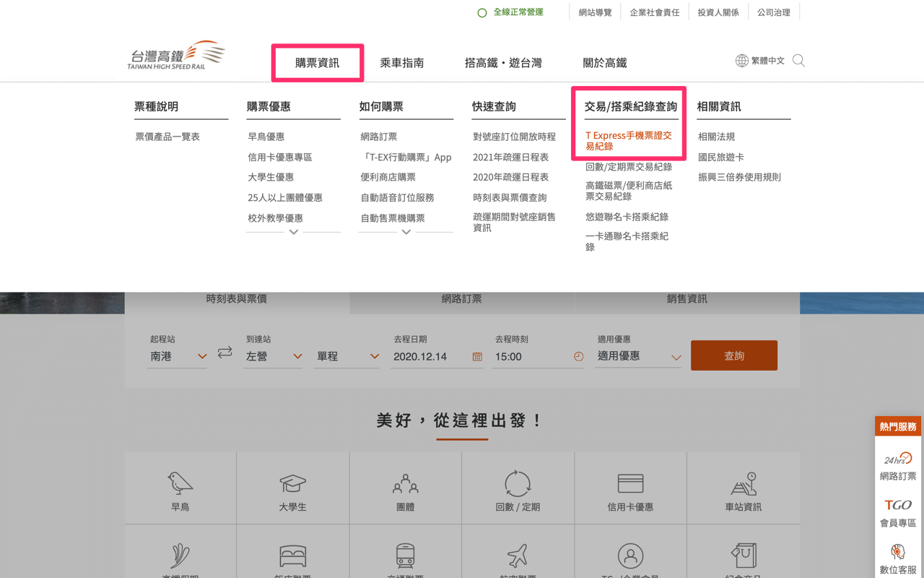The height and width of the screenshot is (578, 924).
Task: Open 公司治理 top link
Action: pos(774,12)
